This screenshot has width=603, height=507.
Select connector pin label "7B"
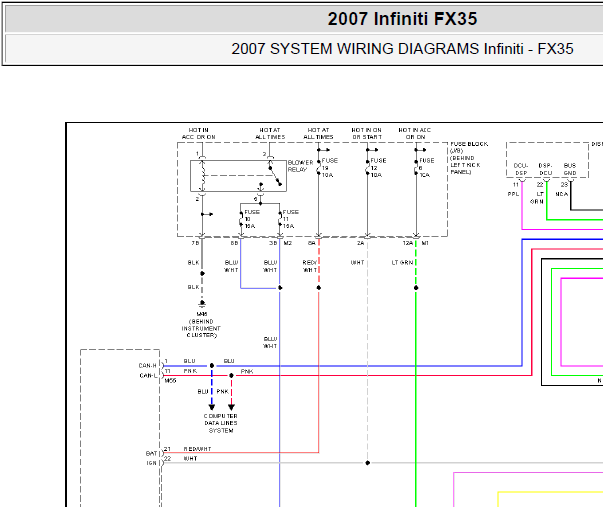pyautogui.click(x=195, y=243)
